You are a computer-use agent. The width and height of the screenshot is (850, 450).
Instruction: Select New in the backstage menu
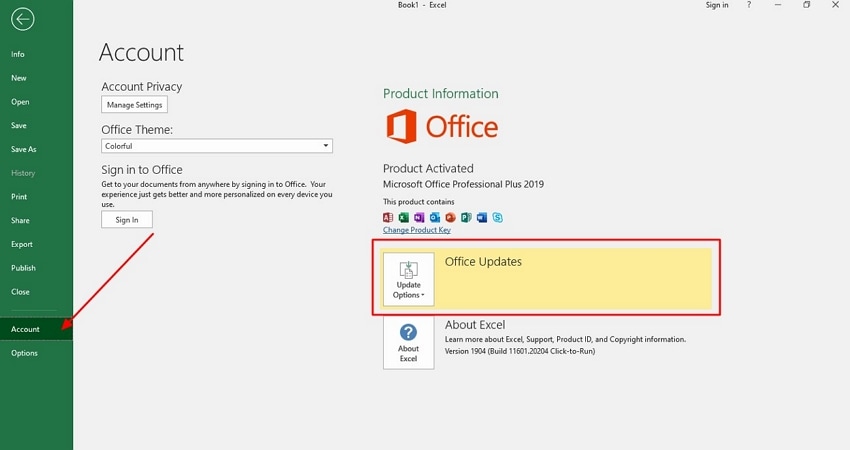(x=18, y=78)
